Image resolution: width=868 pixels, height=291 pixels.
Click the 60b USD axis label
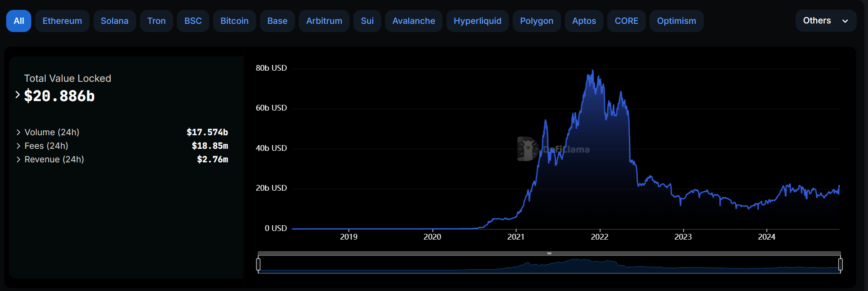(271, 108)
